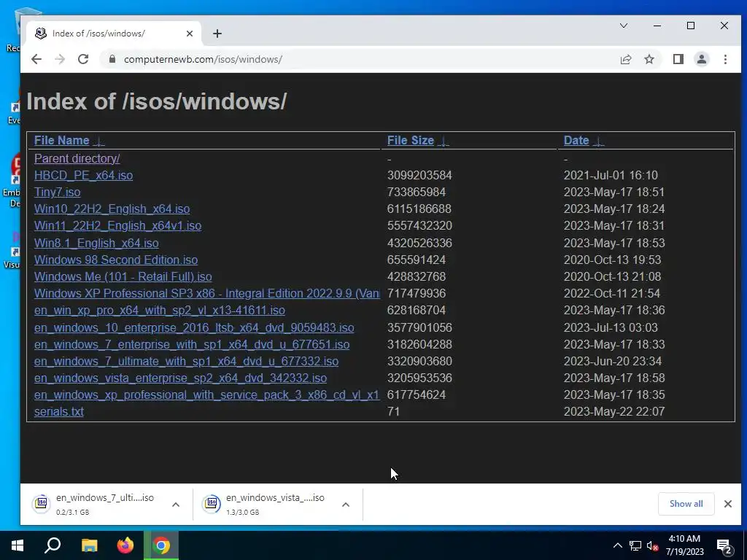The height and width of the screenshot is (560, 747).
Task: Reload the page with the refresh icon
Action: point(83,59)
